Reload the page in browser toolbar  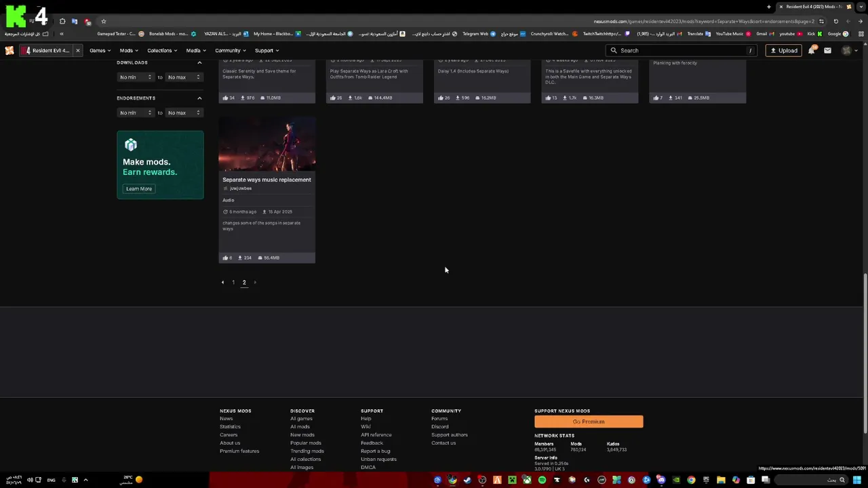tap(836, 21)
